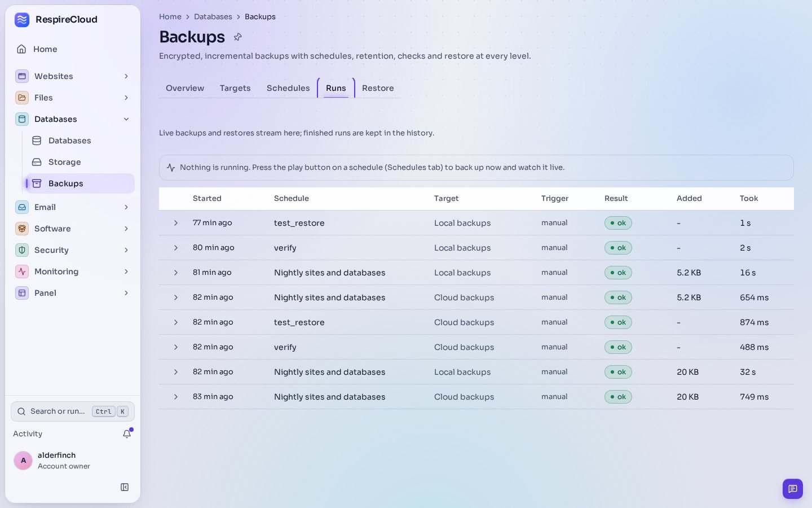Click the Monitoring pulse icon in the sidebar

coord(22,271)
